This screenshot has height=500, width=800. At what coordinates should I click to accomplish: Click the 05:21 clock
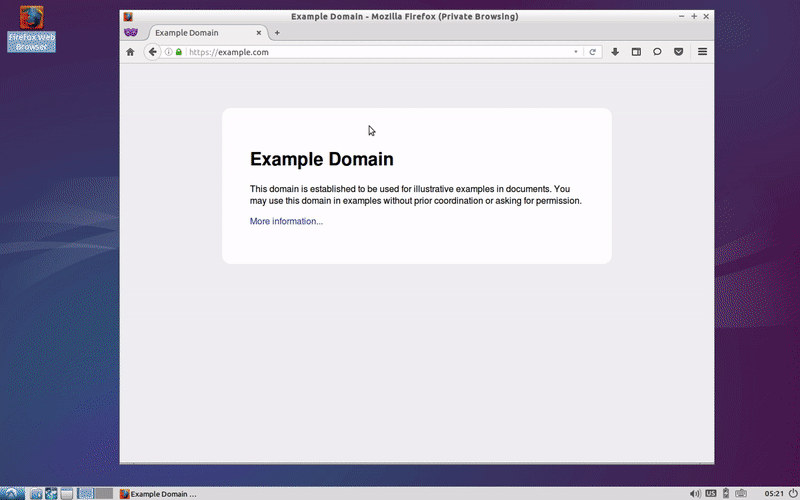point(773,493)
